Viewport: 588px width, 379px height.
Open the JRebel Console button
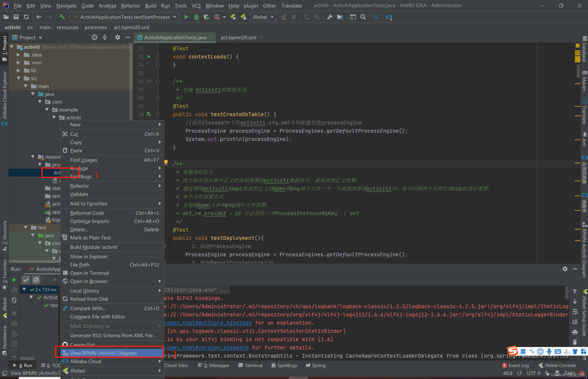557,365
